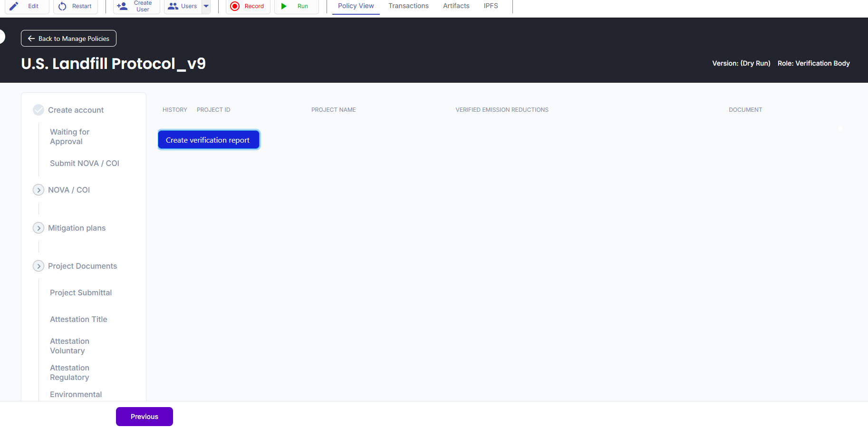Click the Edit pencil icon
Screen dimensions: 868x428
[x=14, y=6]
